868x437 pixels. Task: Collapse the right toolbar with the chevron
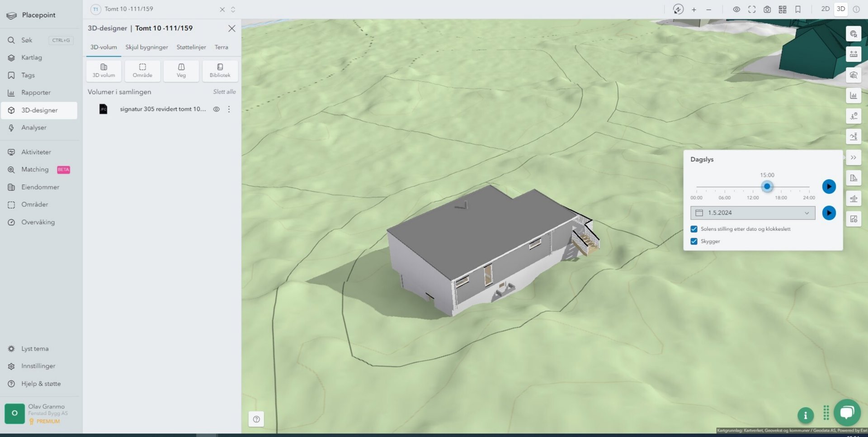coord(854,157)
